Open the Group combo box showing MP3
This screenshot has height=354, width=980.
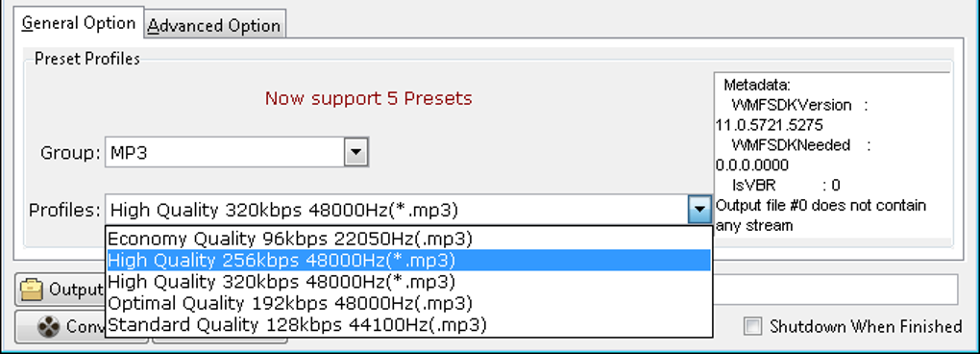click(x=237, y=152)
